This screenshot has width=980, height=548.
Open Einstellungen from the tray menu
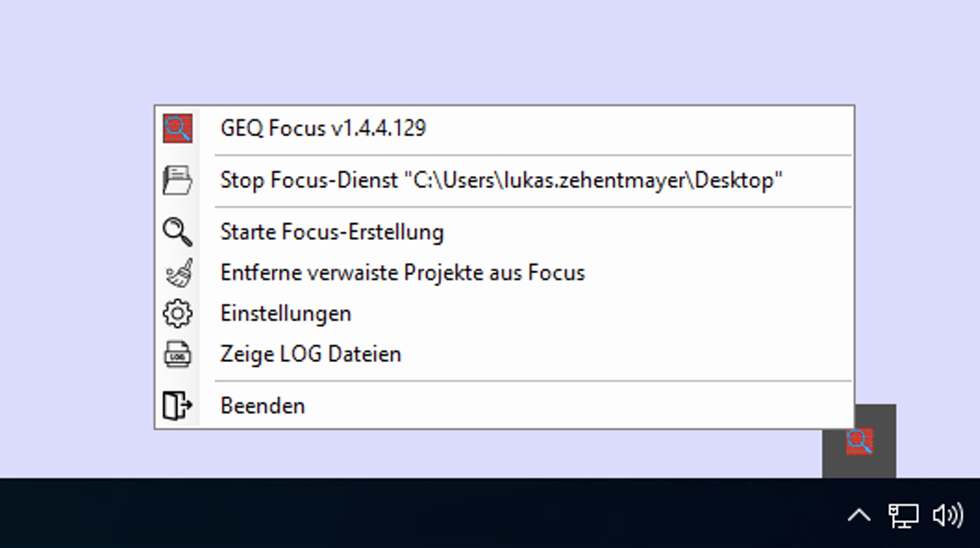504,314
